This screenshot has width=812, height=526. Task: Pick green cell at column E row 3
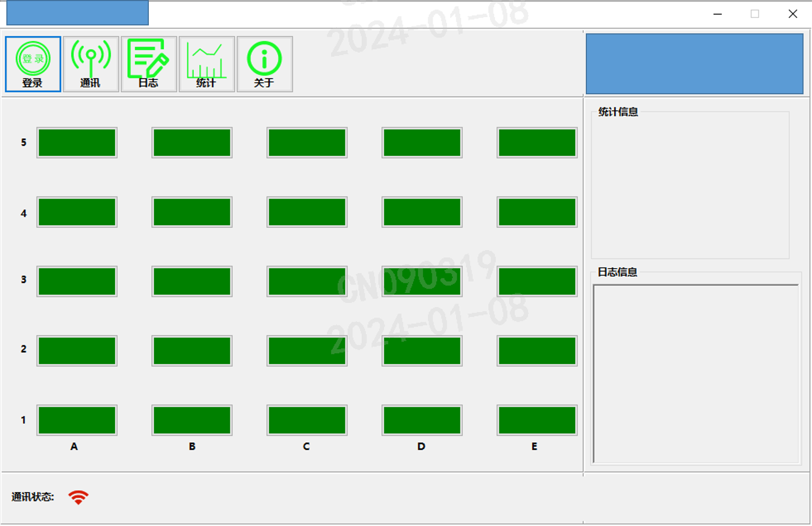[x=537, y=281]
